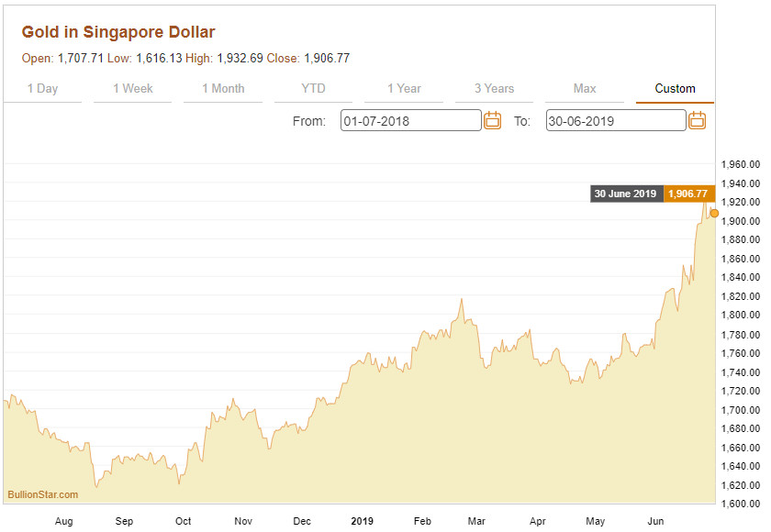771x532 pixels.
Task: Switch chart to 1 Year view
Action: (404, 89)
